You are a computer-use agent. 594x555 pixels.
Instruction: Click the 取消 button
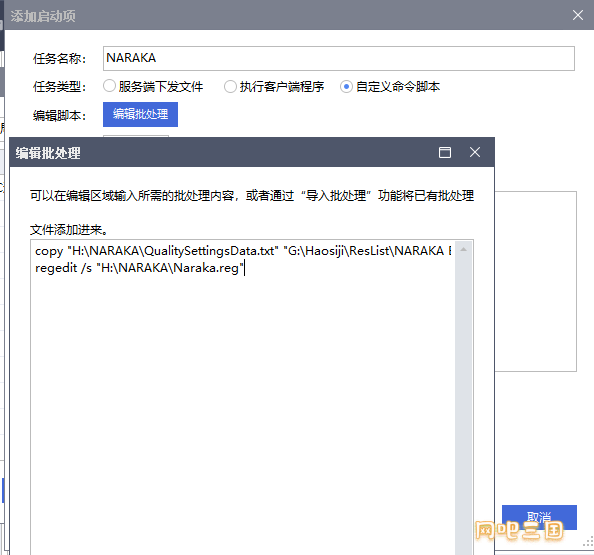[x=539, y=517]
